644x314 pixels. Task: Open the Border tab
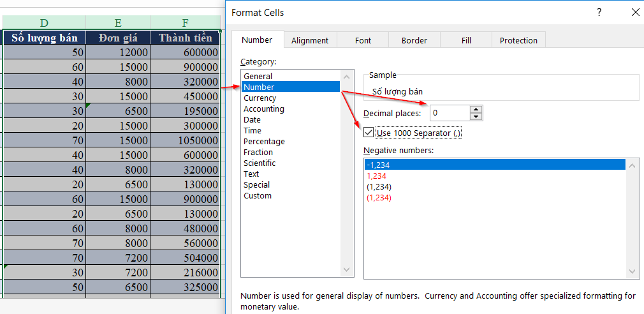point(414,40)
